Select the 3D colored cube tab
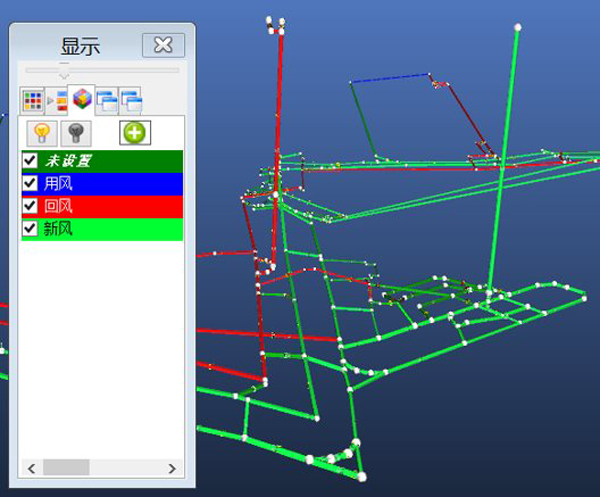 pos(82,99)
